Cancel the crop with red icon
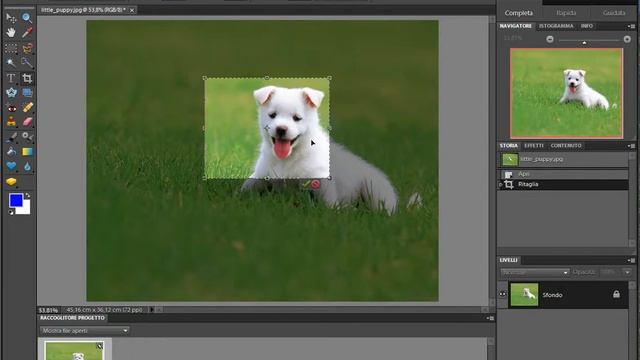 click(316, 184)
